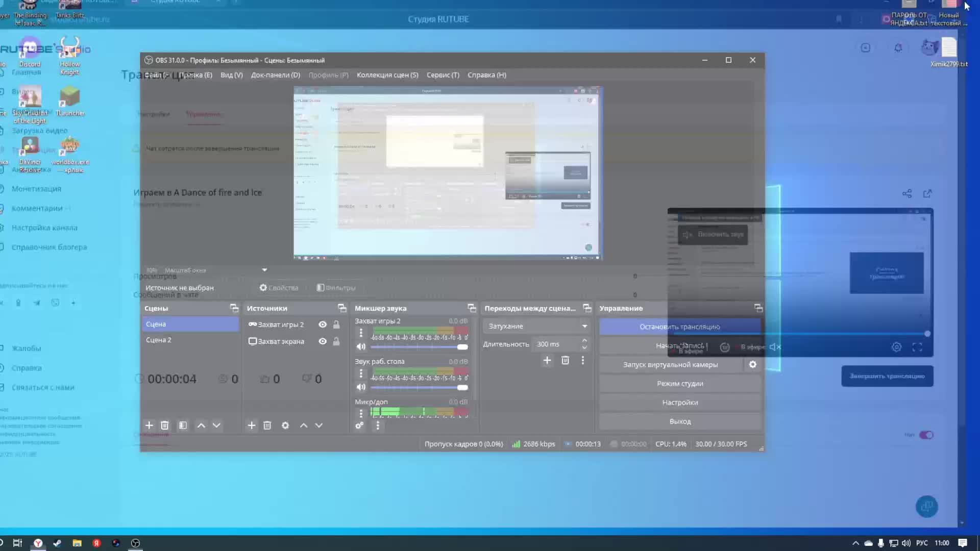The width and height of the screenshot is (980, 551).
Task: Open advanced audio properties gears icon
Action: 360,425
